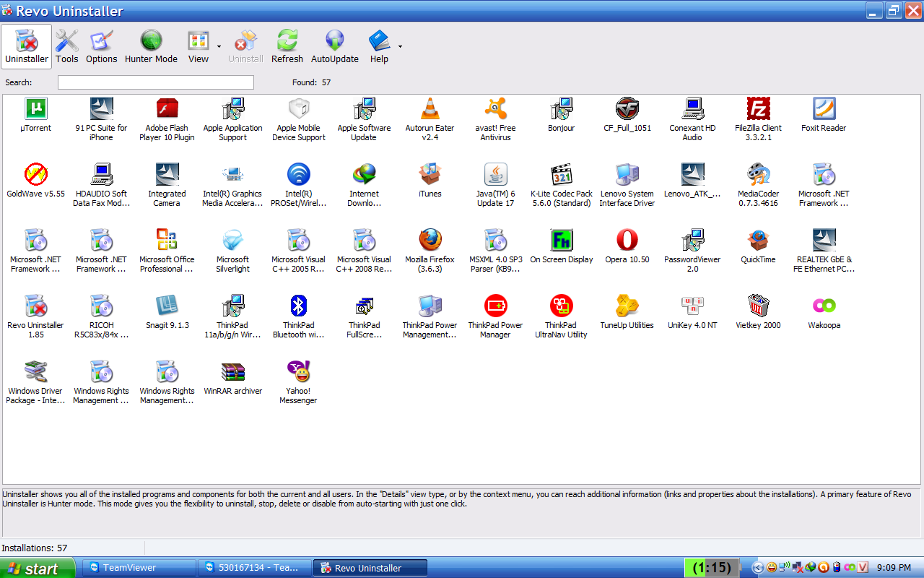Expand the View dropdown arrow
The image size is (924, 578).
tap(219, 47)
